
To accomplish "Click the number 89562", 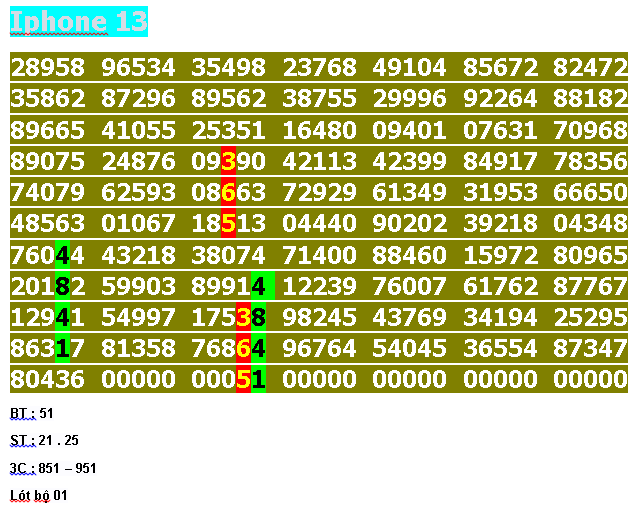I will 228,98.
